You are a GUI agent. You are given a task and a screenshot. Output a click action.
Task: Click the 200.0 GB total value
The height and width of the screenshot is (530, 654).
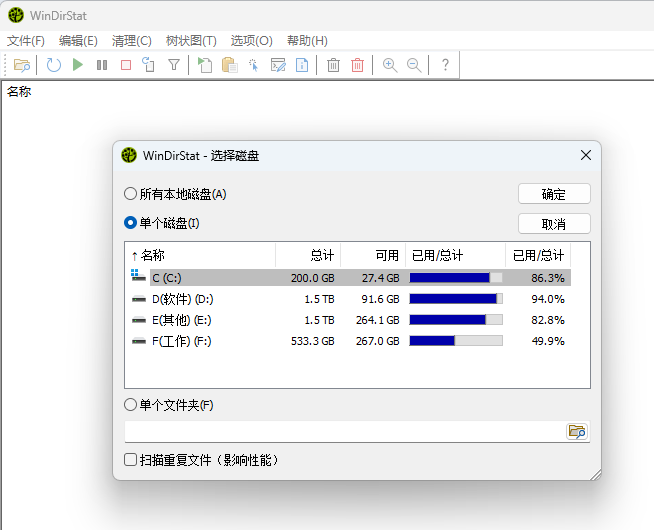point(312,278)
